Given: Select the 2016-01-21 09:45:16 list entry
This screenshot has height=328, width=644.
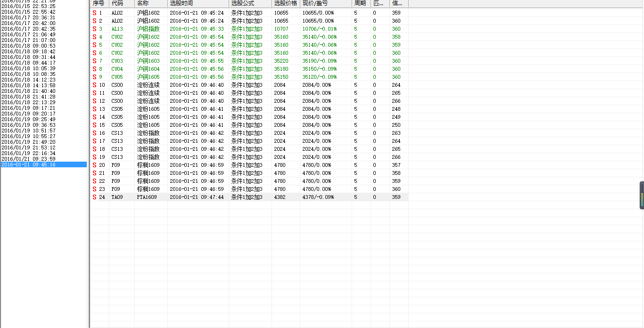Looking at the screenshot, I should click(x=28, y=164).
